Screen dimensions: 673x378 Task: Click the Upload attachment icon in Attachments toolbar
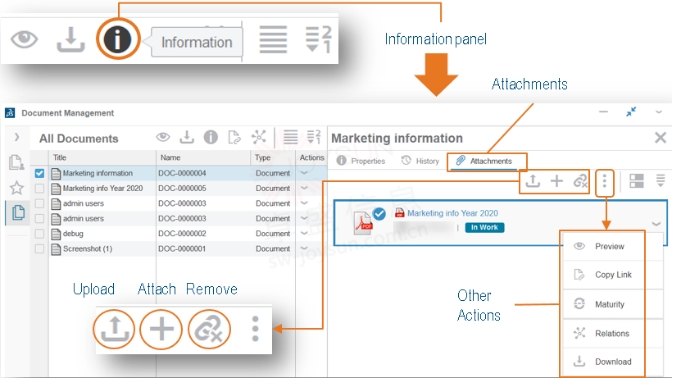point(533,181)
